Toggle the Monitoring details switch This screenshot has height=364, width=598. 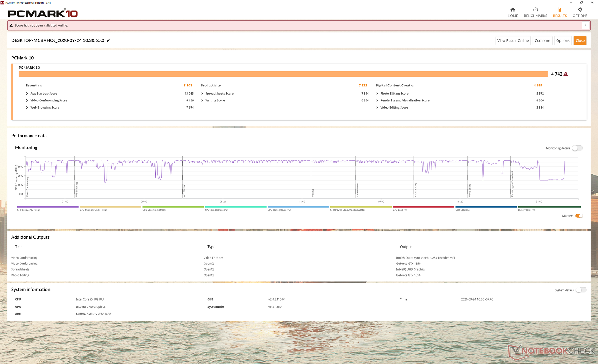577,148
